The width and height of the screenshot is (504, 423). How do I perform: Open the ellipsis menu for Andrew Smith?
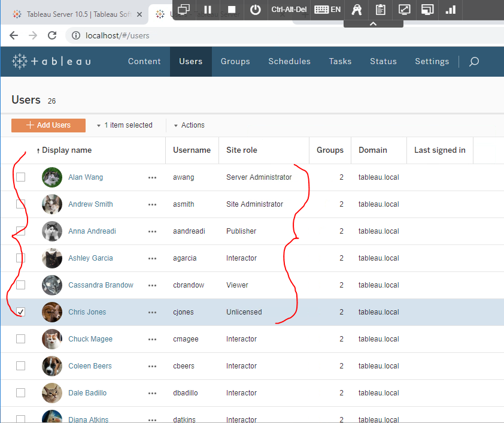click(x=153, y=204)
